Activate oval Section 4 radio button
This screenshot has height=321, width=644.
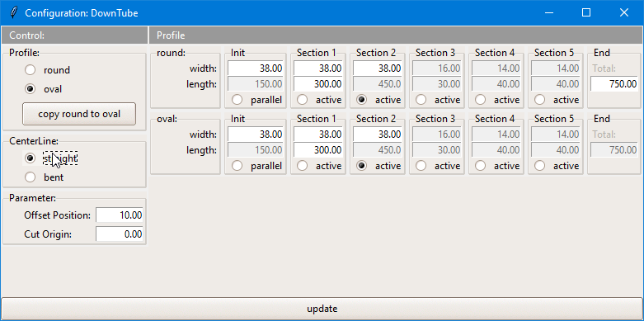(480, 166)
